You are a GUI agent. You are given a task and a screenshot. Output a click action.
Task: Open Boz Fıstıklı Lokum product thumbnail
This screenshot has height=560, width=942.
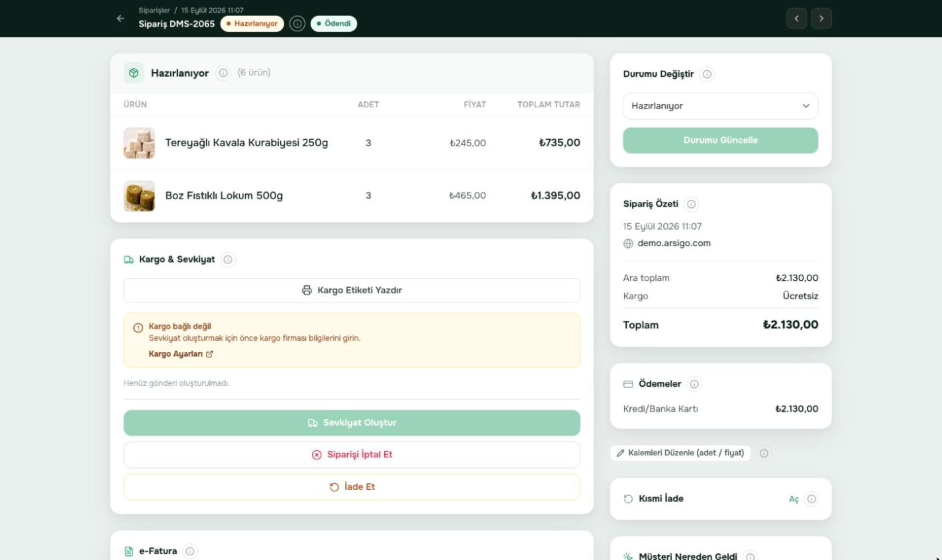(x=139, y=196)
